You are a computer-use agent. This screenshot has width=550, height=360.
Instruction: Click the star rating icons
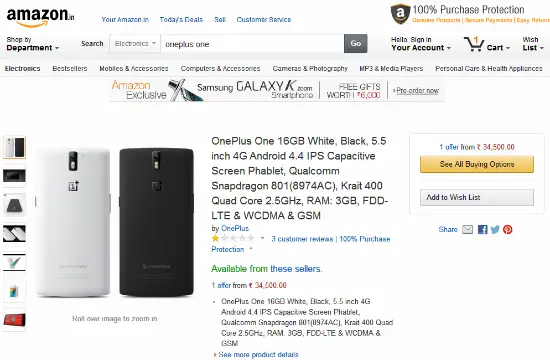[233, 239]
